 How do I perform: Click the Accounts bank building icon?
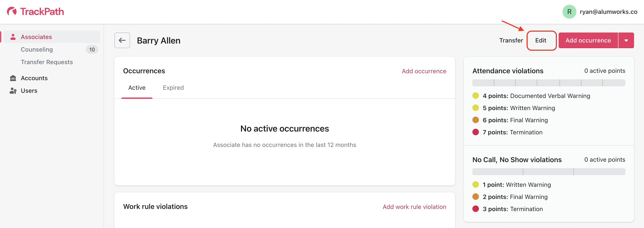(13, 78)
